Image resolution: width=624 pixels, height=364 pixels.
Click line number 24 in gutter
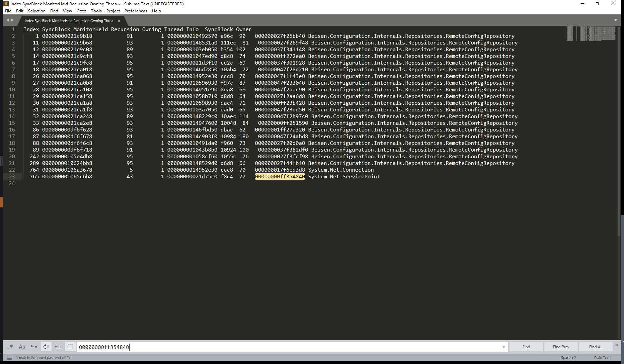click(x=12, y=183)
